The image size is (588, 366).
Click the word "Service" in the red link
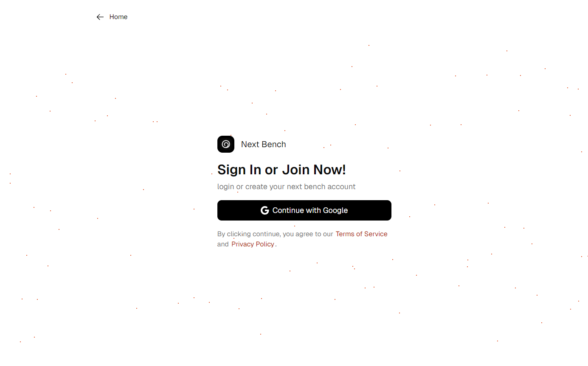tap(376, 234)
